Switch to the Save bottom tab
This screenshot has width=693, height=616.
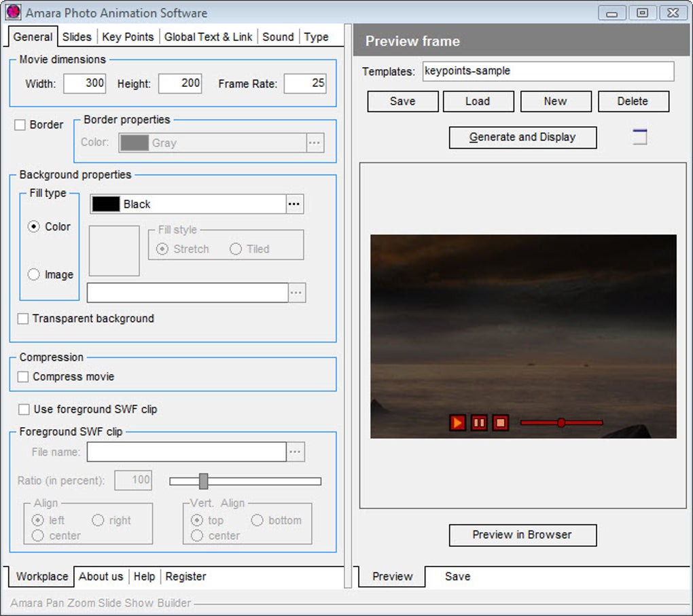457,577
